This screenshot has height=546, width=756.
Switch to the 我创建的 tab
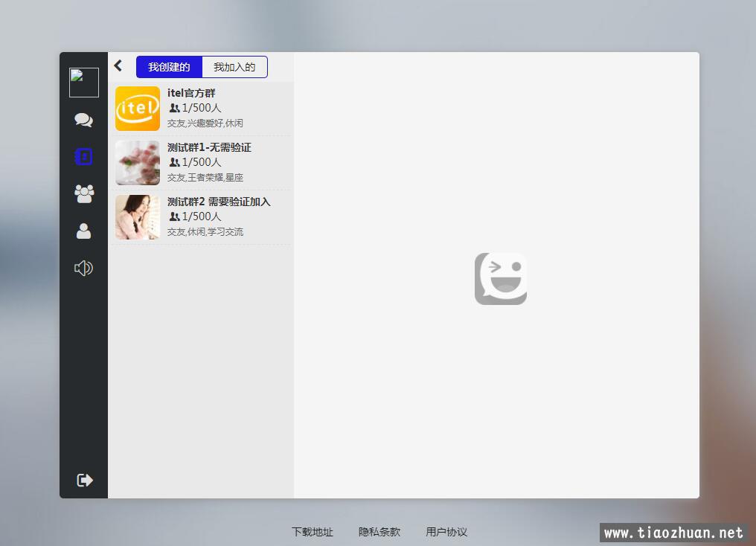pyautogui.click(x=169, y=67)
